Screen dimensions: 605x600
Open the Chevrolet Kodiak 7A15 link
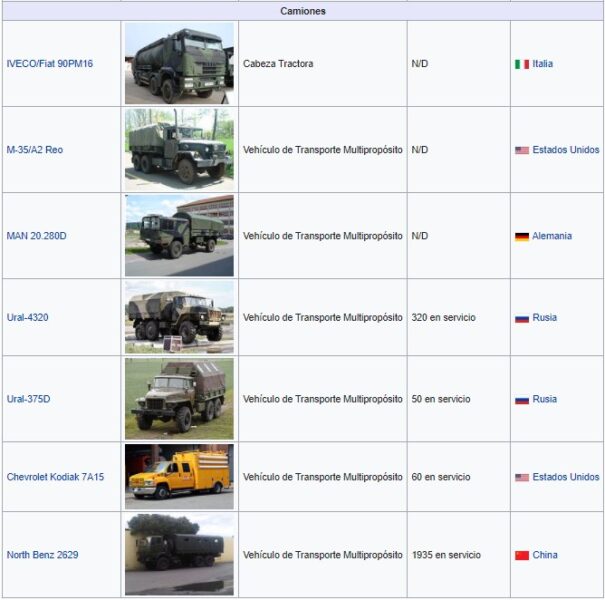point(55,477)
